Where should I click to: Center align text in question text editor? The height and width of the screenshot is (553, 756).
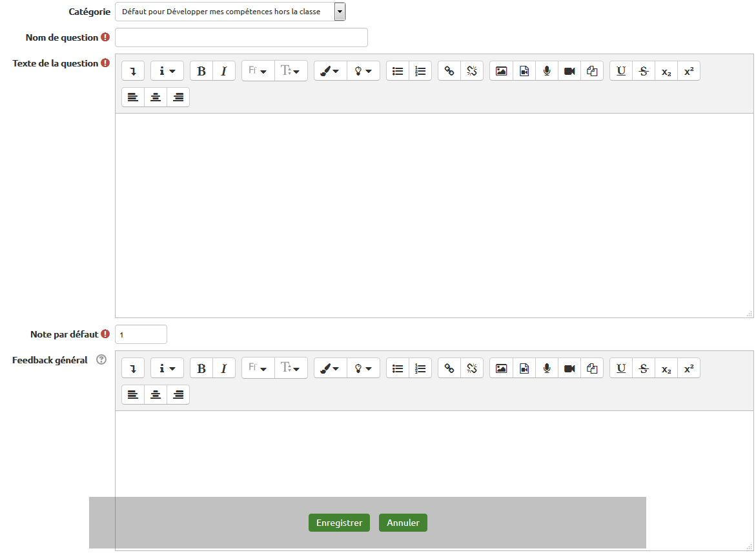point(156,97)
